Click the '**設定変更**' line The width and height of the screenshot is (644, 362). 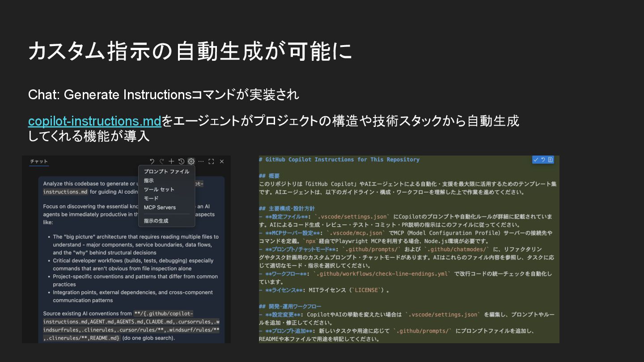click(x=407, y=319)
